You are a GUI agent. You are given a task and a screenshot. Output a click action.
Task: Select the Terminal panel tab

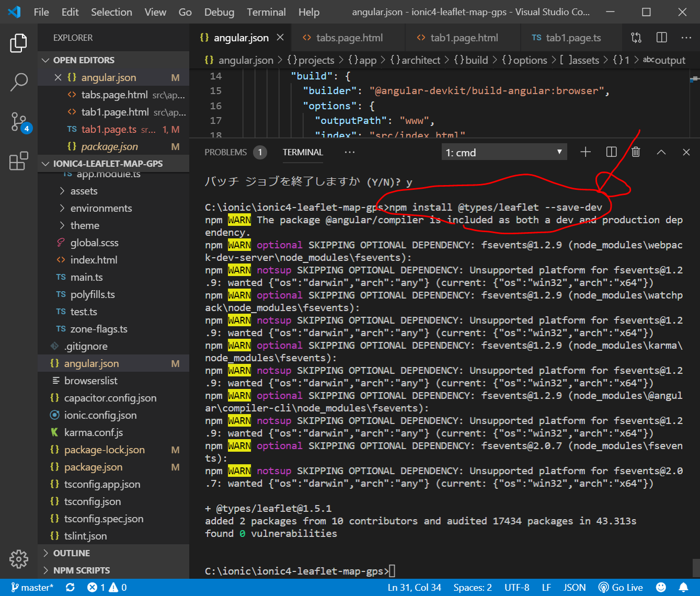[303, 152]
